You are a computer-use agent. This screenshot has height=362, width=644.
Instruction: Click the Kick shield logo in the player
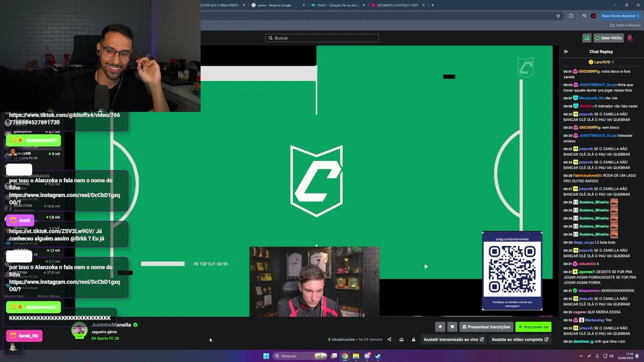(316, 180)
